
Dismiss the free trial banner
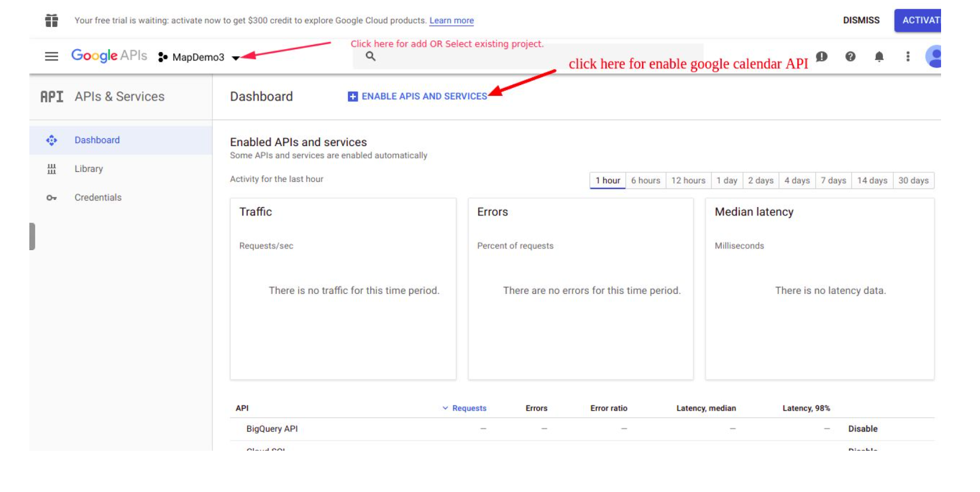861,20
